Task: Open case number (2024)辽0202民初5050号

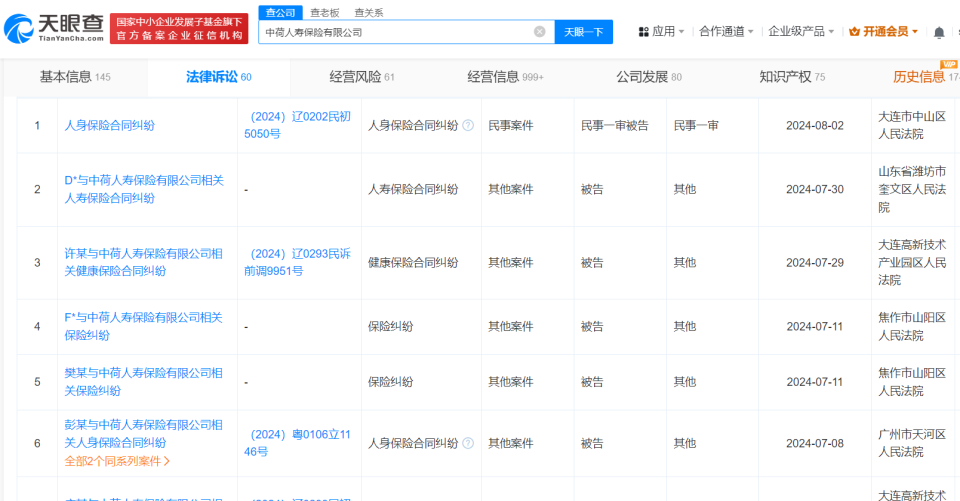Action: pos(298,125)
